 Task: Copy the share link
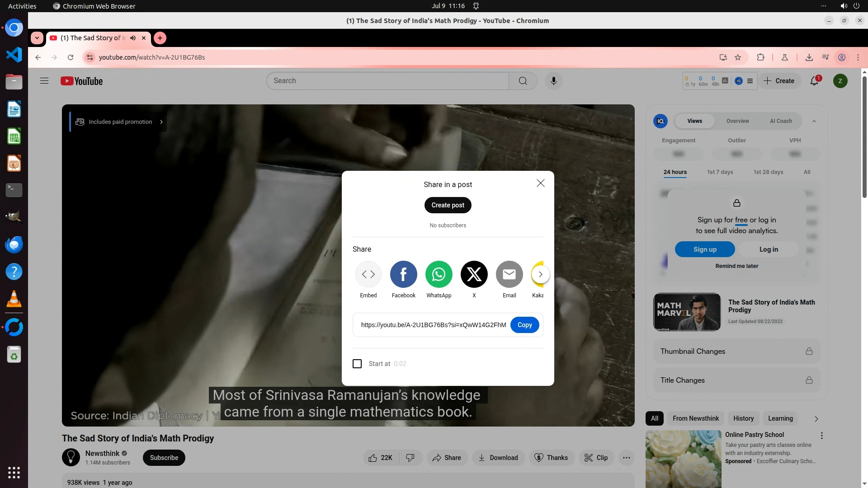tap(524, 325)
